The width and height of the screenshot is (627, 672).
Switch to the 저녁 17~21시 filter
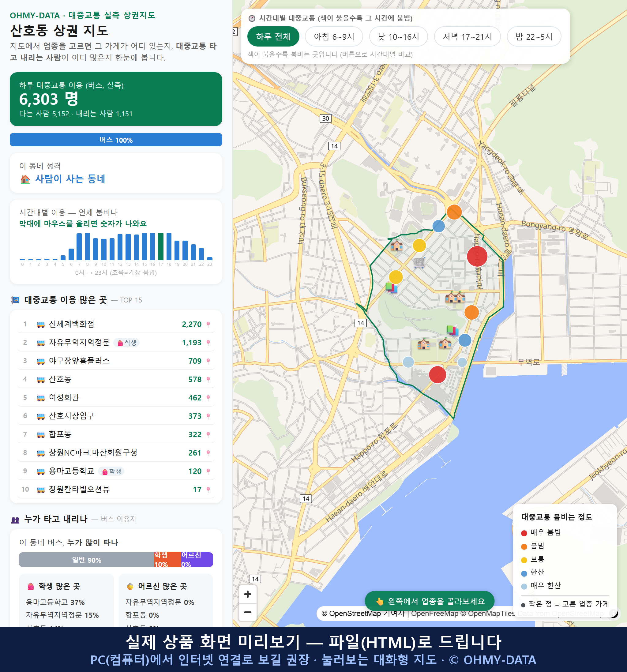click(x=467, y=36)
